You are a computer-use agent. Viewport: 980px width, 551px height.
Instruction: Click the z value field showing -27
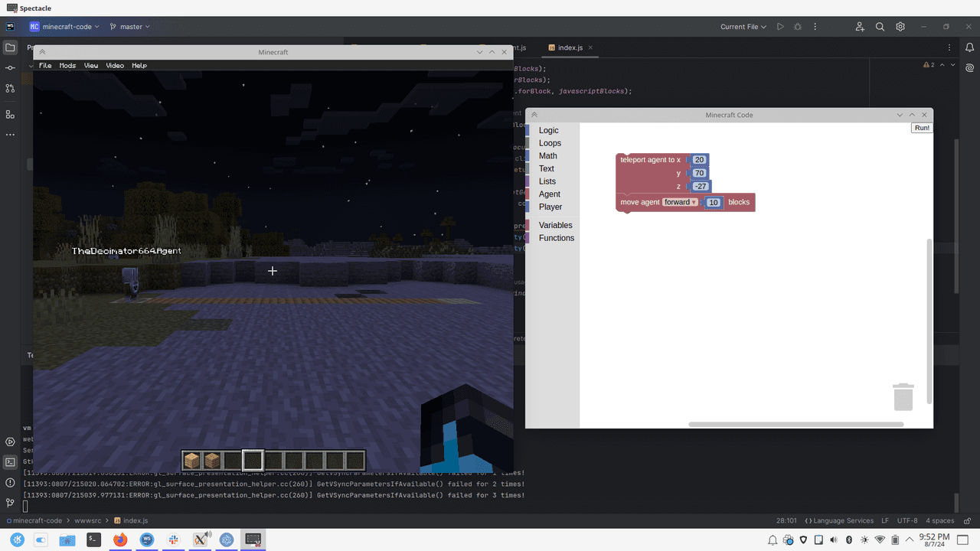(701, 186)
